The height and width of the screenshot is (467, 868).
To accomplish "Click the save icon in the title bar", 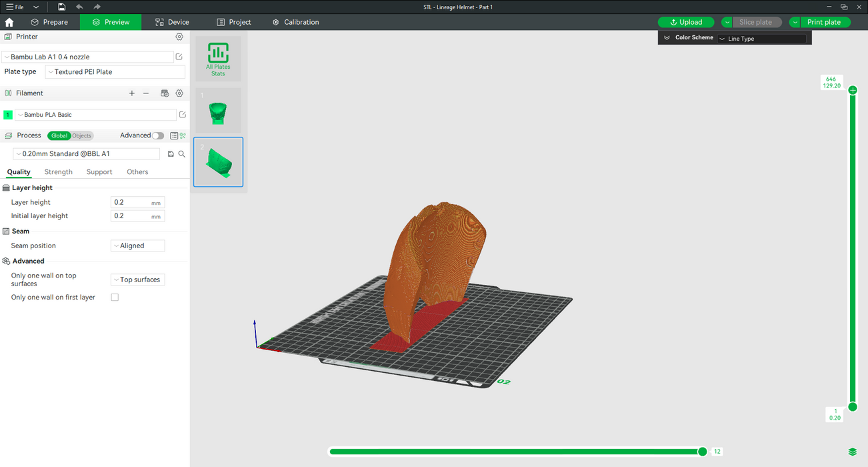I will click(61, 7).
